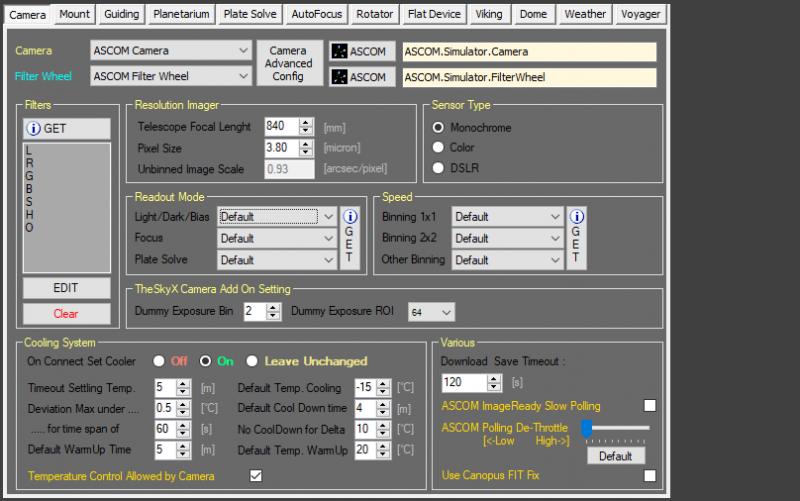Select filter L in the filters list

point(29,151)
